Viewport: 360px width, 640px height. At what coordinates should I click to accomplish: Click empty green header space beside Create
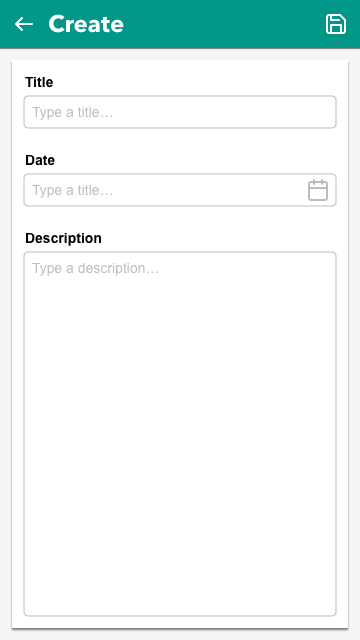[224, 24]
